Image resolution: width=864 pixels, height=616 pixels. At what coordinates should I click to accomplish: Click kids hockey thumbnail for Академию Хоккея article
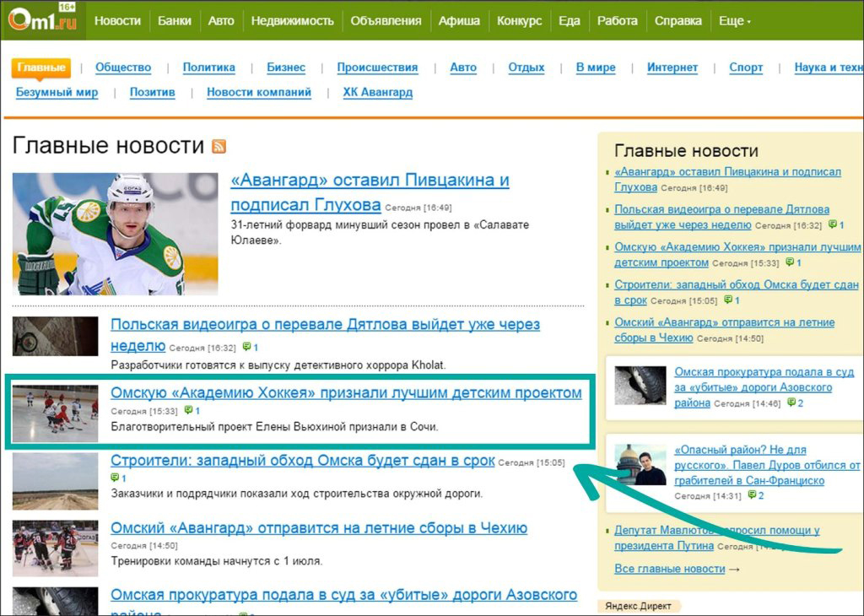[55, 413]
